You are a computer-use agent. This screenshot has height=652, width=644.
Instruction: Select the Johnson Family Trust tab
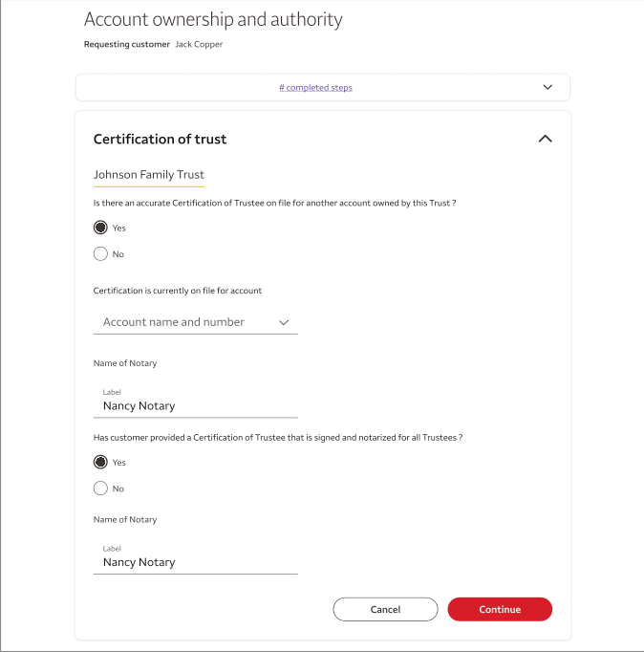pyautogui.click(x=148, y=175)
